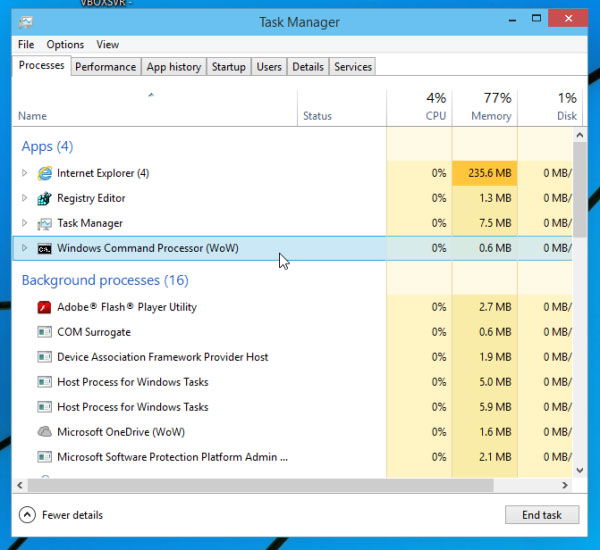This screenshot has height=550, width=600.
Task: Click the Internet Explorer icon in Apps
Action: tap(44, 173)
